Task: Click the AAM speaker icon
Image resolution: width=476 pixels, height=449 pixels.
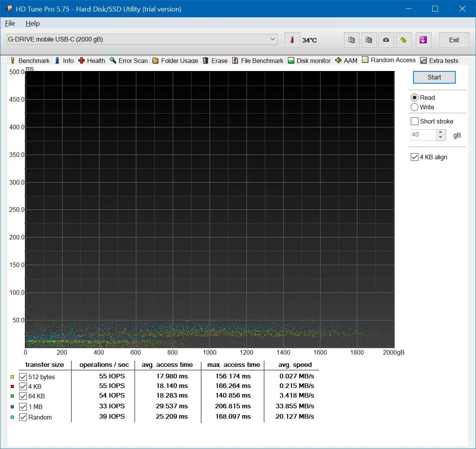Action: click(x=338, y=60)
